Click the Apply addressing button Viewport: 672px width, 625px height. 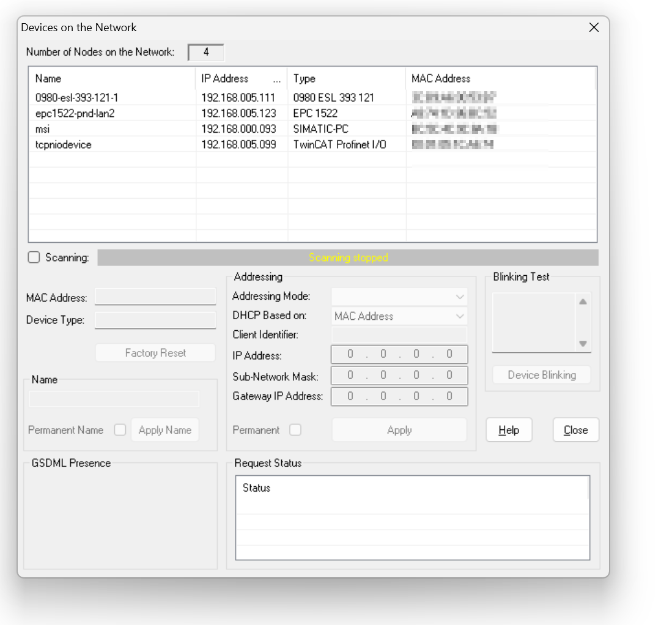click(399, 430)
